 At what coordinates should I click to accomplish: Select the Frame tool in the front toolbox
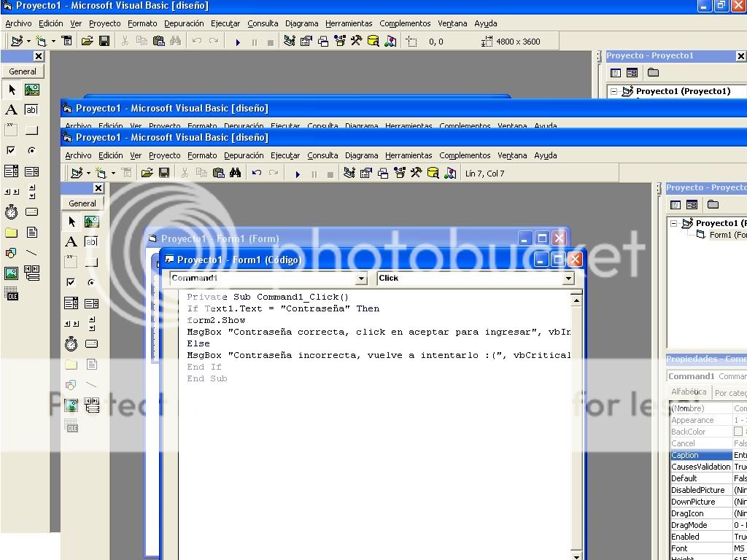pos(71,262)
